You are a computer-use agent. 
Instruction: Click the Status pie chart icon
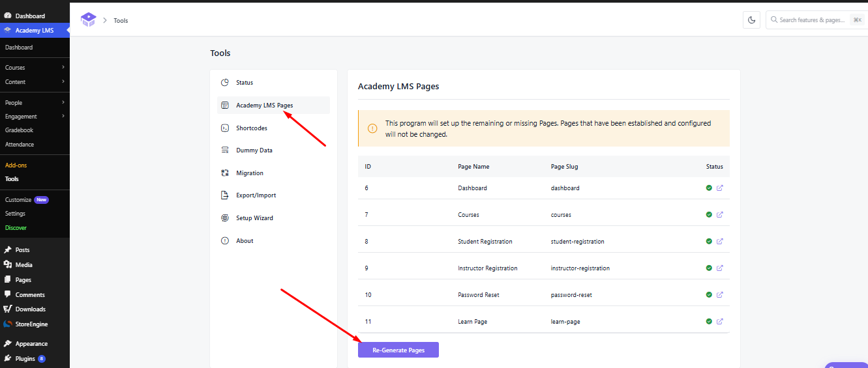point(225,83)
